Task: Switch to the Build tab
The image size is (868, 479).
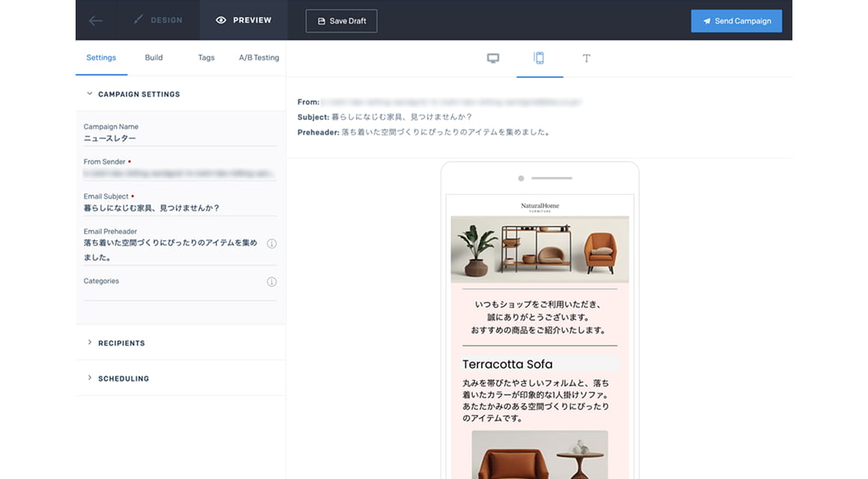Action: pyautogui.click(x=153, y=58)
